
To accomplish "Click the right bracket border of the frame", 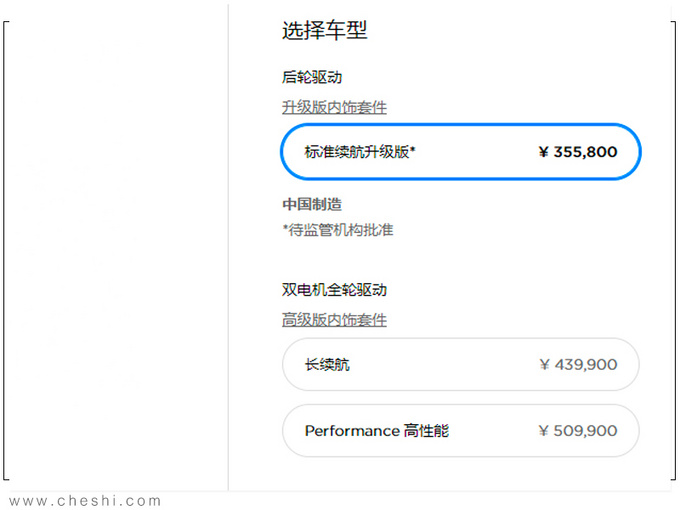I will coord(673,250).
